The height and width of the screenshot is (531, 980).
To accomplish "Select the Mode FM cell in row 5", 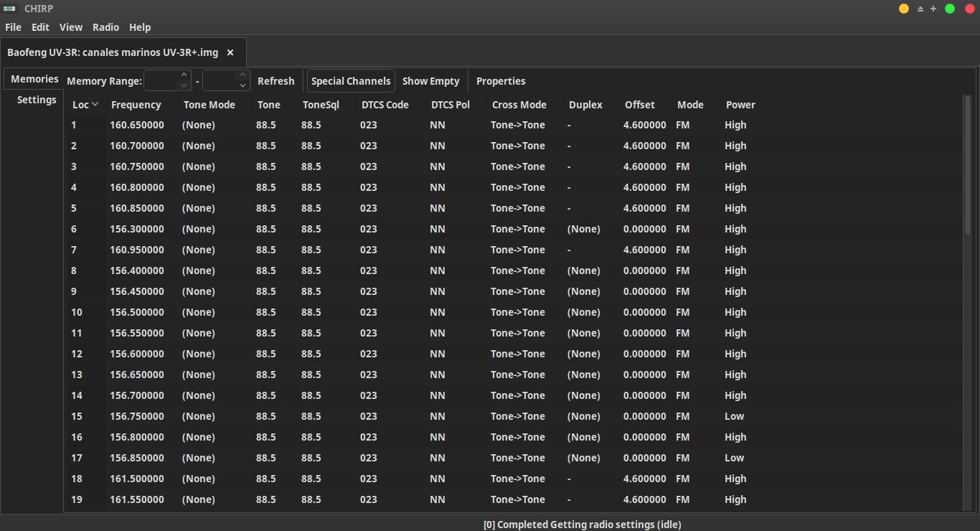I will click(x=683, y=208).
